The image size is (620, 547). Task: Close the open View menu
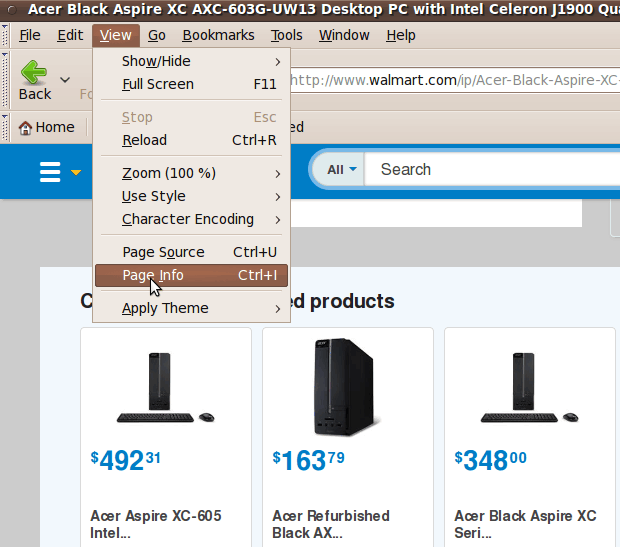(x=115, y=36)
